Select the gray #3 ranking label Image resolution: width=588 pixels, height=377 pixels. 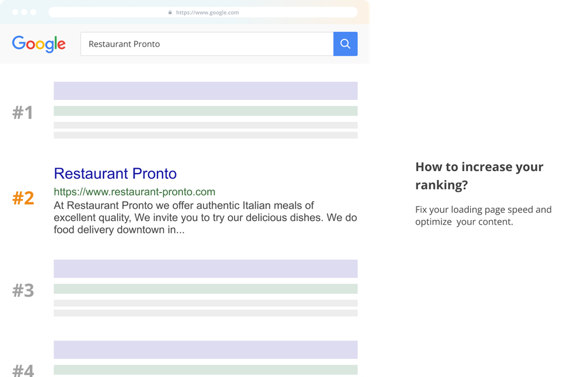click(24, 291)
